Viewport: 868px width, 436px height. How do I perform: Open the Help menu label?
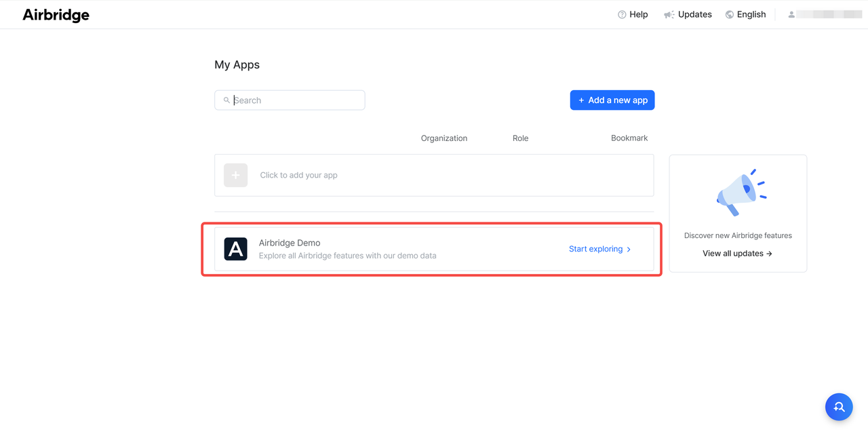(639, 14)
